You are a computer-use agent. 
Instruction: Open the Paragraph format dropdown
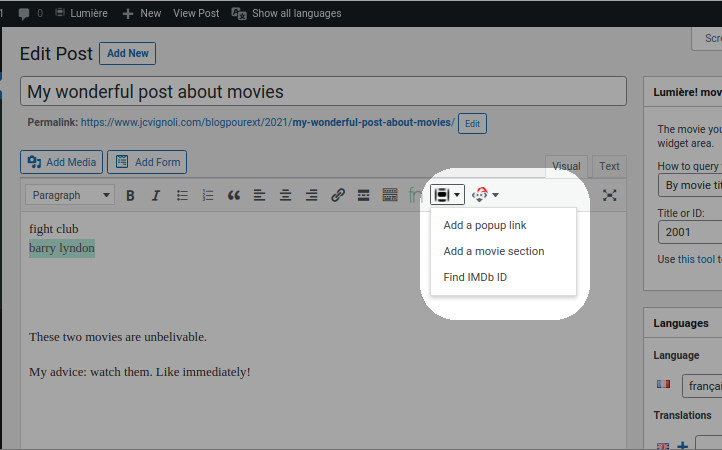point(70,195)
